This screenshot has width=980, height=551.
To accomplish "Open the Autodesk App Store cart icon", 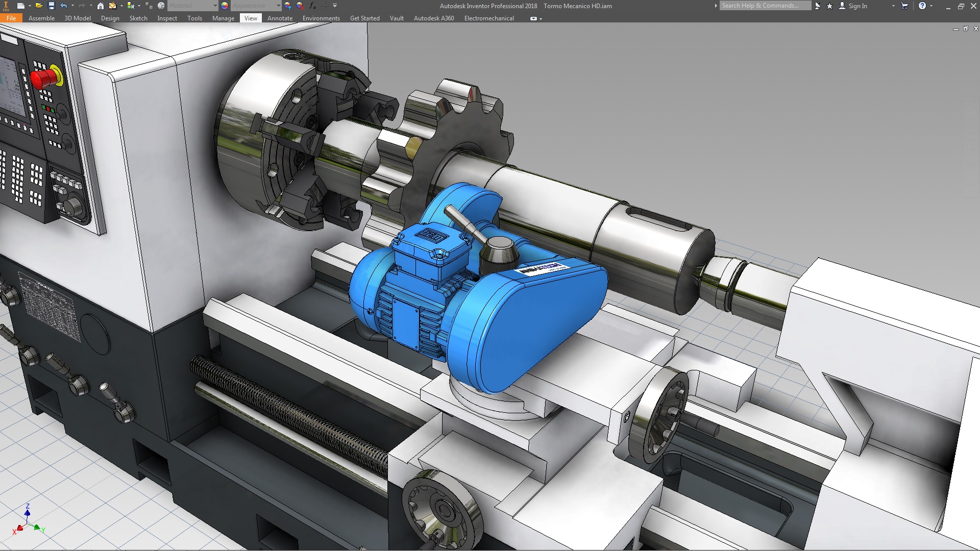I will (x=904, y=6).
